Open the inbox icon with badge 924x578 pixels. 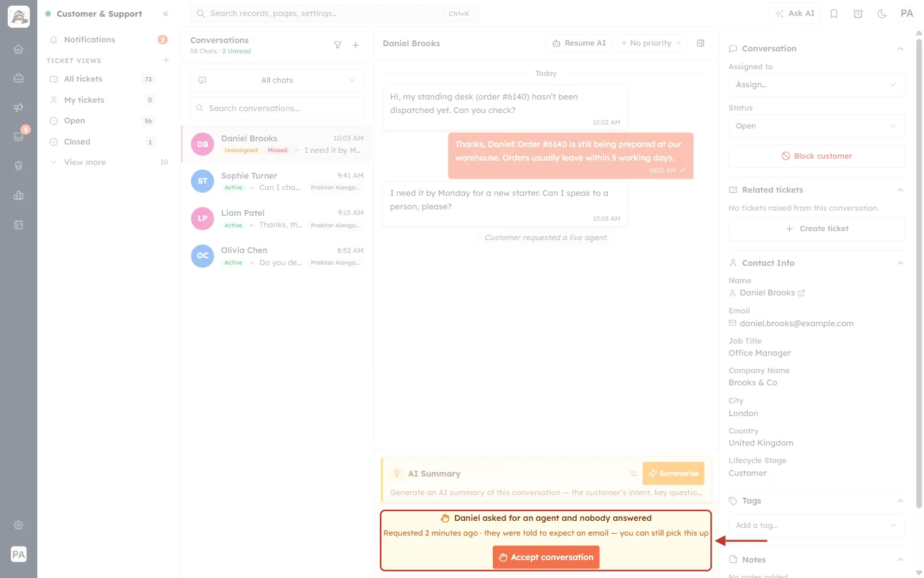pos(19,136)
